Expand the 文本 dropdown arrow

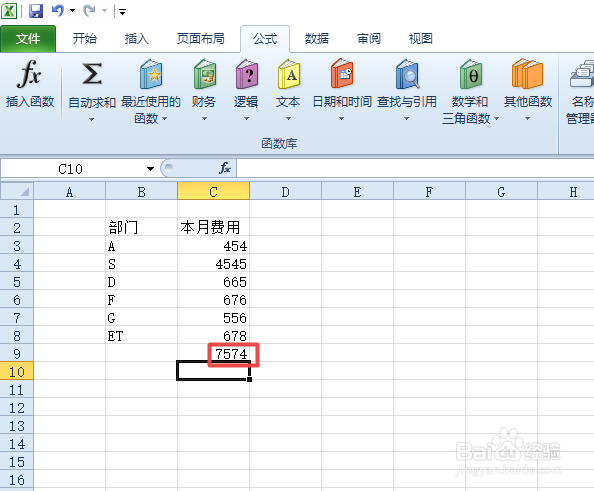289,119
